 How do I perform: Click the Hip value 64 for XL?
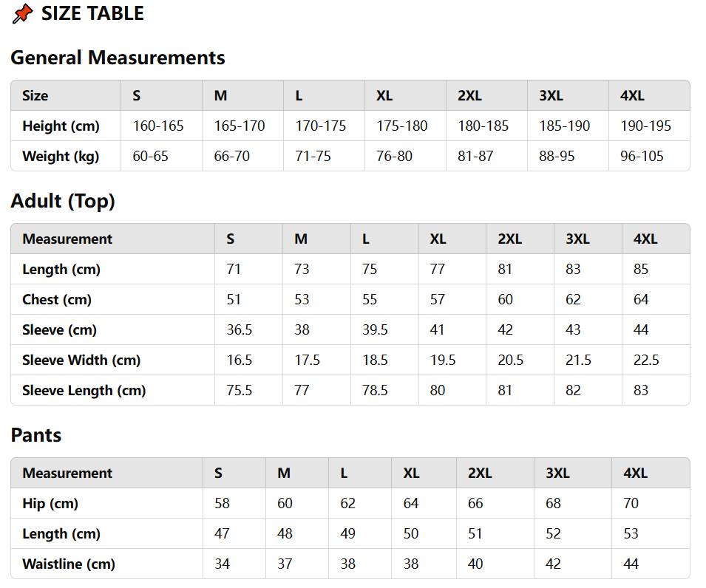410,503
